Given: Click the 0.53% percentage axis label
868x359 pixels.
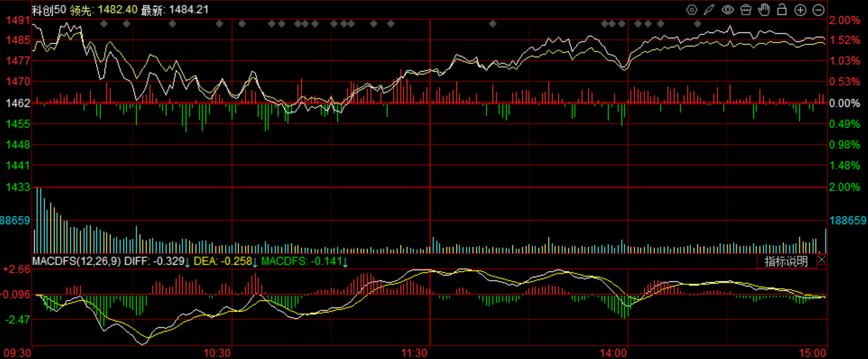Looking at the screenshot, I should click(845, 81).
